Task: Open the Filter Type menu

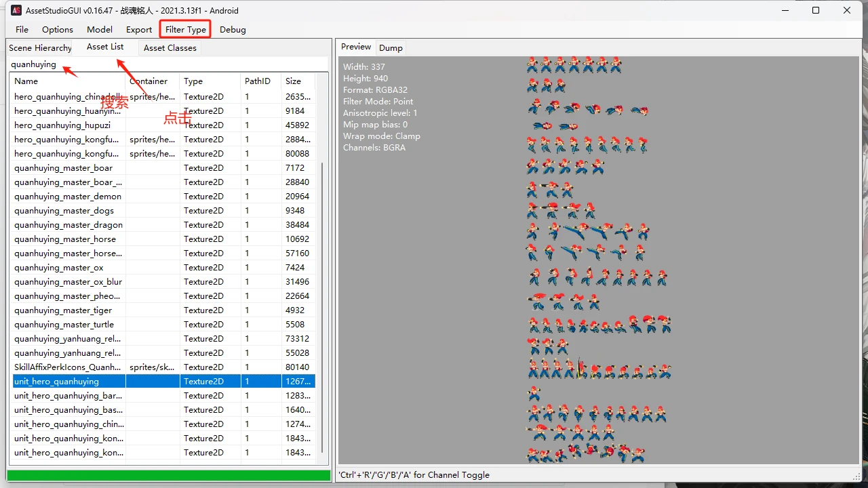Action: 186,30
